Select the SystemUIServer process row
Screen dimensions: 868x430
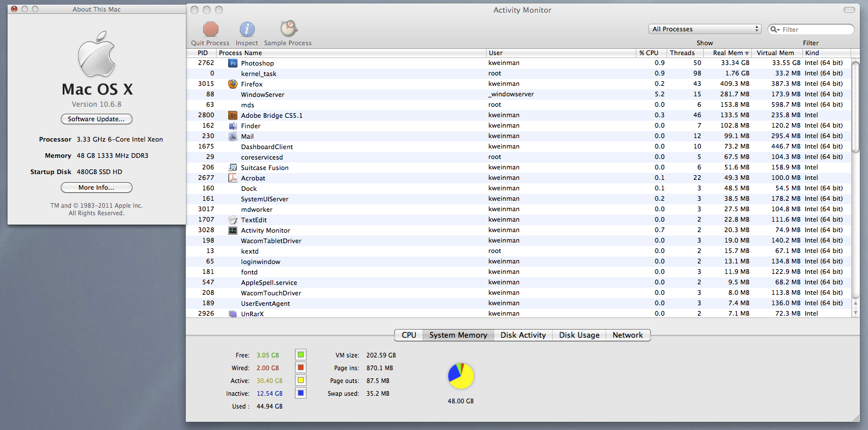(518, 199)
